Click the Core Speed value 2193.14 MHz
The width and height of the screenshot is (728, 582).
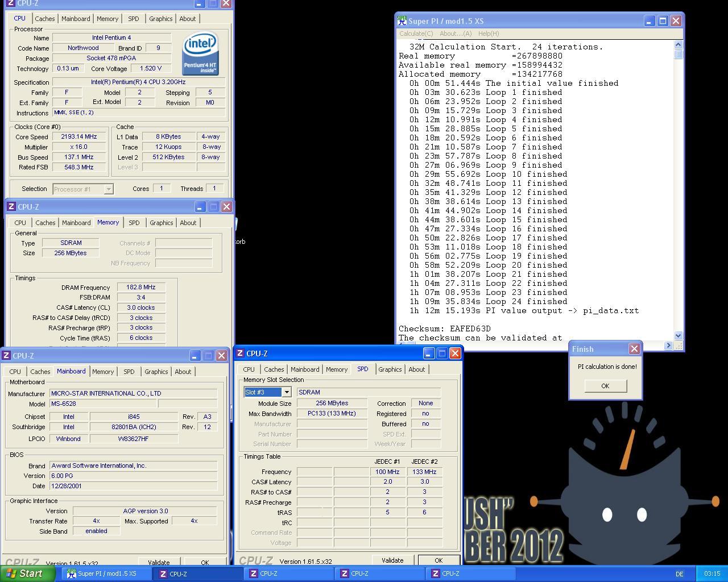79,137
